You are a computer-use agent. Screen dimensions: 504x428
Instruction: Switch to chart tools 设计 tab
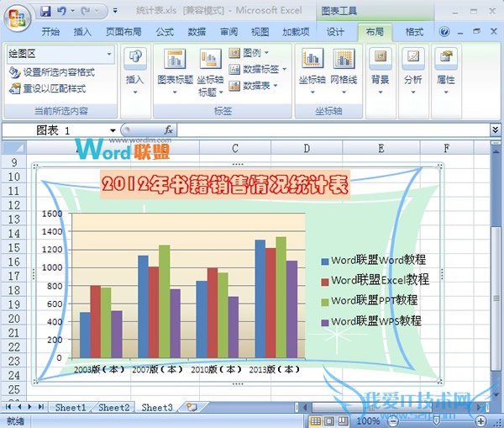click(335, 32)
